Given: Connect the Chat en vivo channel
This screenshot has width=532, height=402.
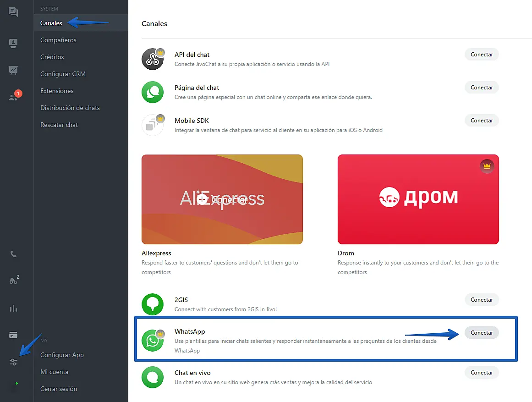Looking at the screenshot, I should point(482,373).
